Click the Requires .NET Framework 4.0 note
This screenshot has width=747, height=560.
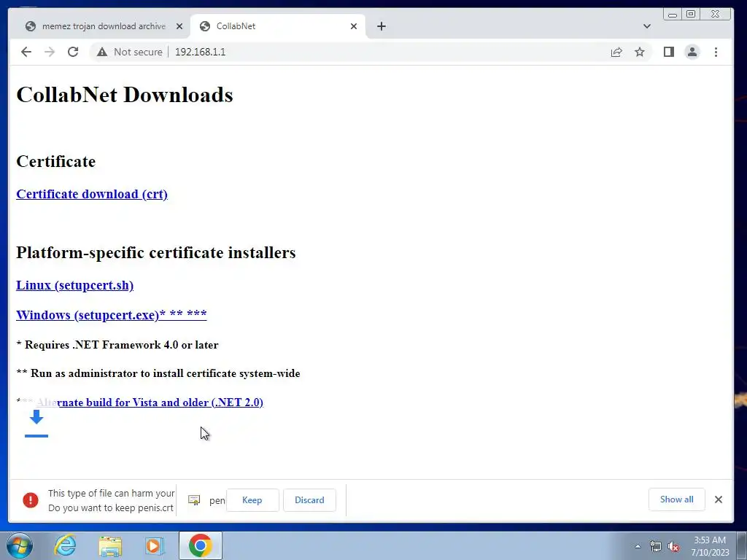tap(117, 345)
